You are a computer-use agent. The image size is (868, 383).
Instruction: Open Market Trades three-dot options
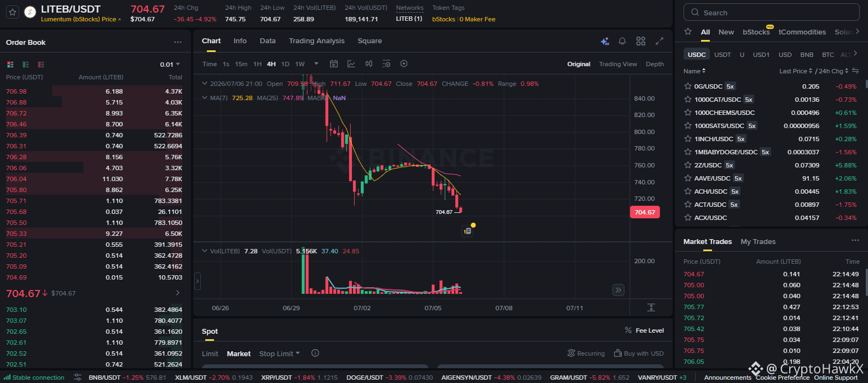click(x=855, y=241)
